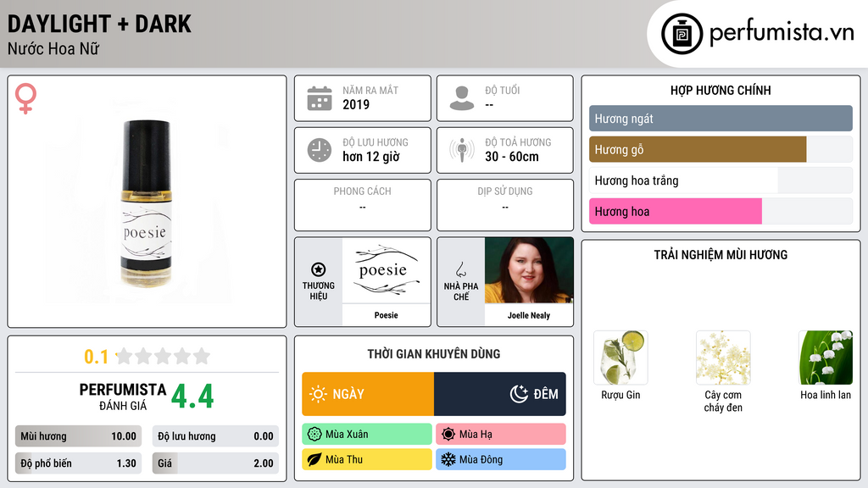868x488 pixels.
Task: Click the clock icon next to Độ lưu hương
Action: [x=320, y=150]
